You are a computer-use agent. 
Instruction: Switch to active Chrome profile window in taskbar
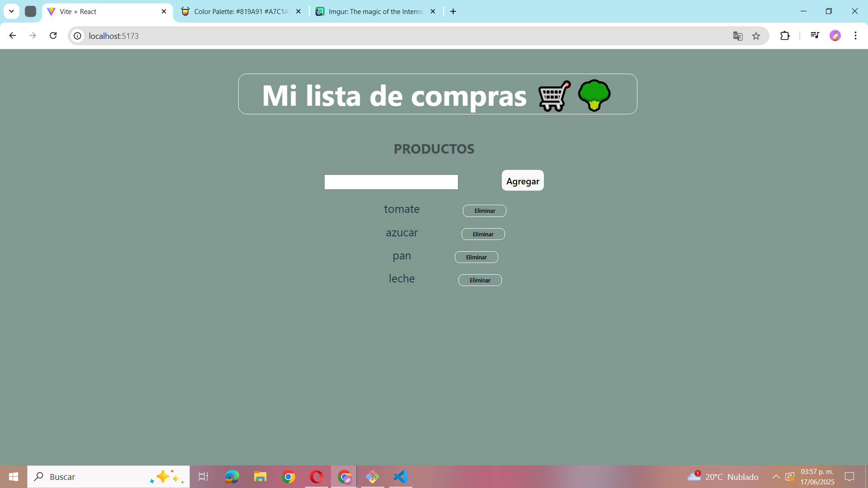coord(344,477)
